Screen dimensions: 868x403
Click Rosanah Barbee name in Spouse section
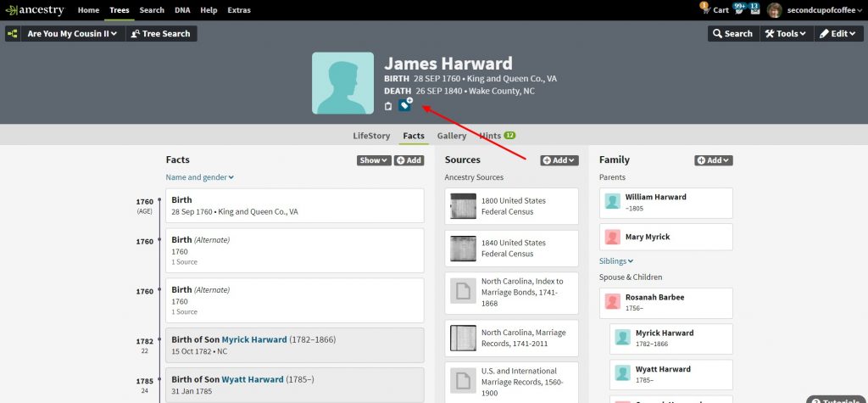click(654, 297)
